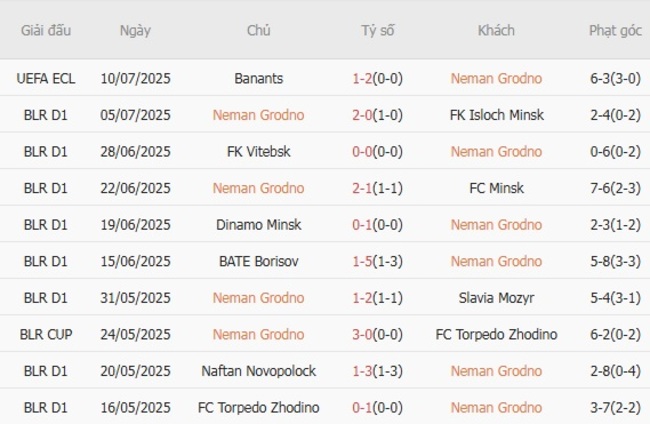Click the Giải đấu column header
The height and width of the screenshot is (424, 650).
pyautogui.click(x=46, y=30)
